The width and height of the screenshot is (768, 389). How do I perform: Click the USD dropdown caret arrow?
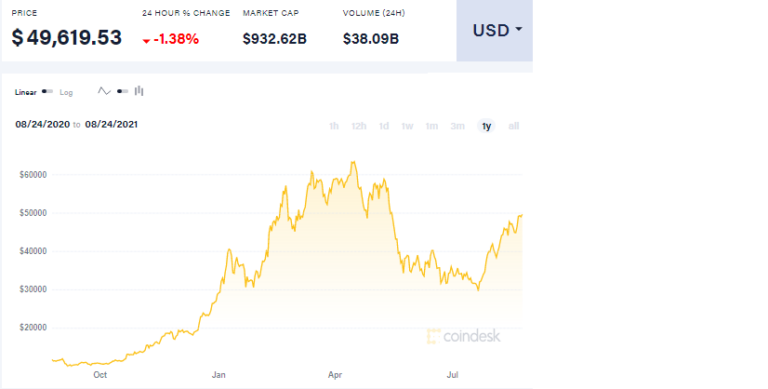pos(519,29)
